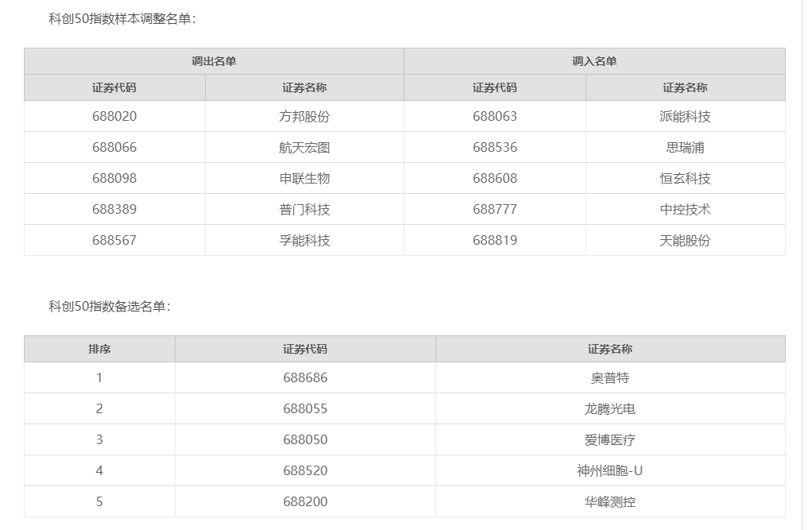Select reserve code 688686 cell
Image resolution: width=812 pixels, height=530 pixels.
click(305, 377)
